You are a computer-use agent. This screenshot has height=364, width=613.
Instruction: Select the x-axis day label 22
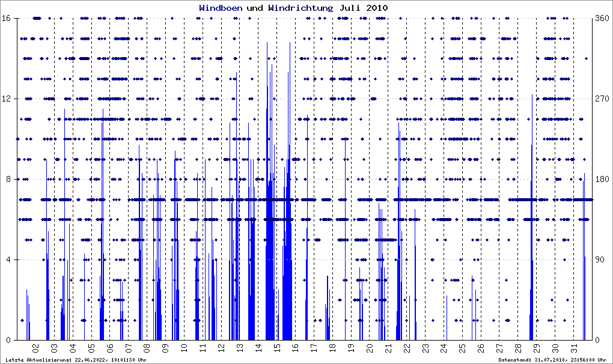click(407, 348)
